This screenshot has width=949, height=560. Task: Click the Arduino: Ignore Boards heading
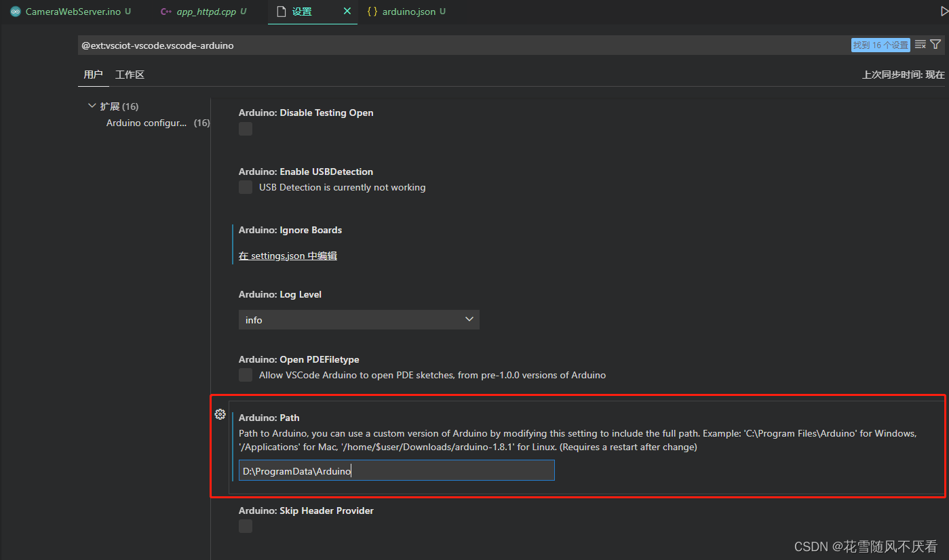pos(290,230)
